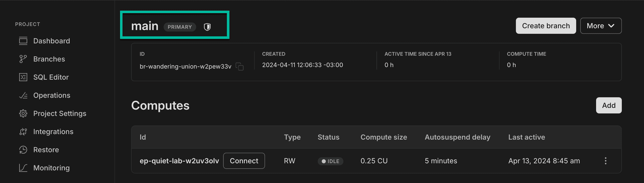Copy the branch ID br-wandering-union

[239, 66]
